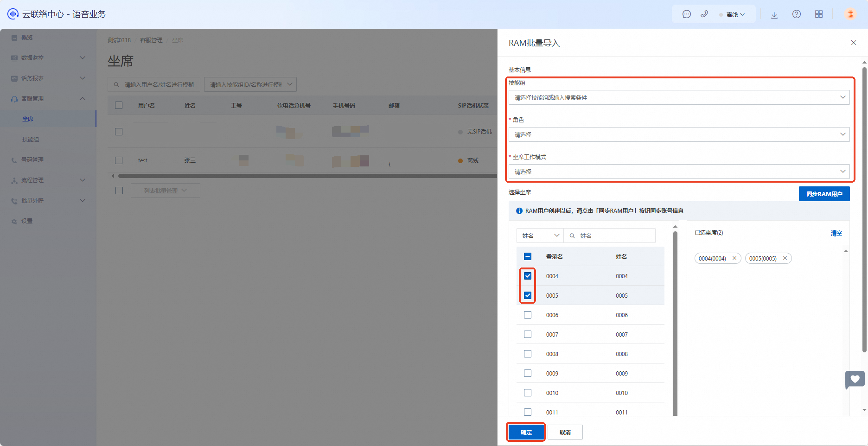Select 坐席 in the sidebar
The width and height of the screenshot is (868, 446).
click(x=28, y=119)
